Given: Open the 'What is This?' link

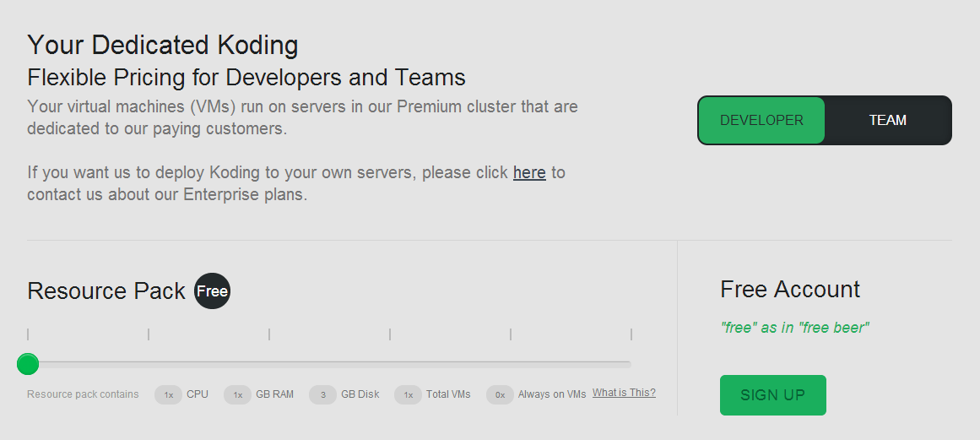Looking at the screenshot, I should (x=624, y=393).
